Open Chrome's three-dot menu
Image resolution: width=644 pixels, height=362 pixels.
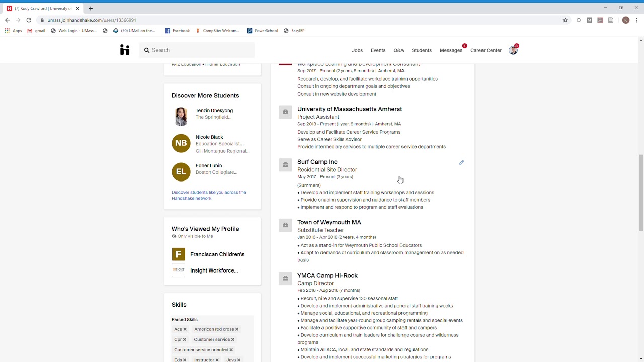pos(636,20)
